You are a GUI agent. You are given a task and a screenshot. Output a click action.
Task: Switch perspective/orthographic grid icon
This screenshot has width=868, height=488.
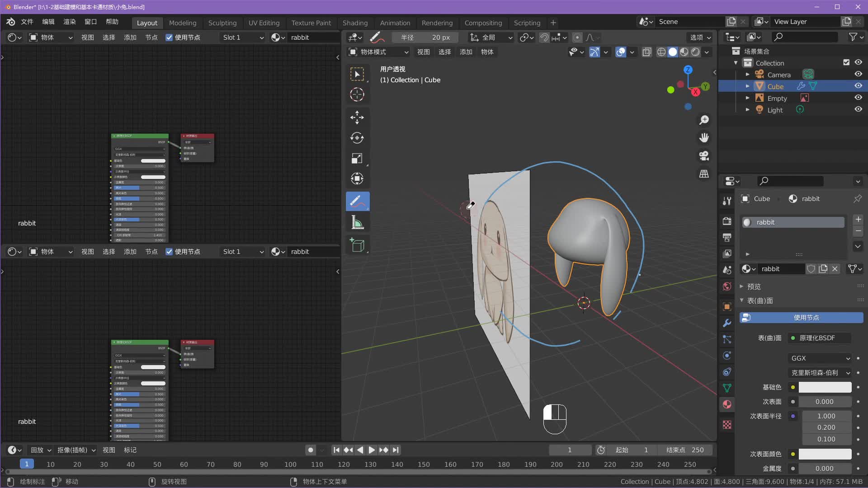click(704, 174)
